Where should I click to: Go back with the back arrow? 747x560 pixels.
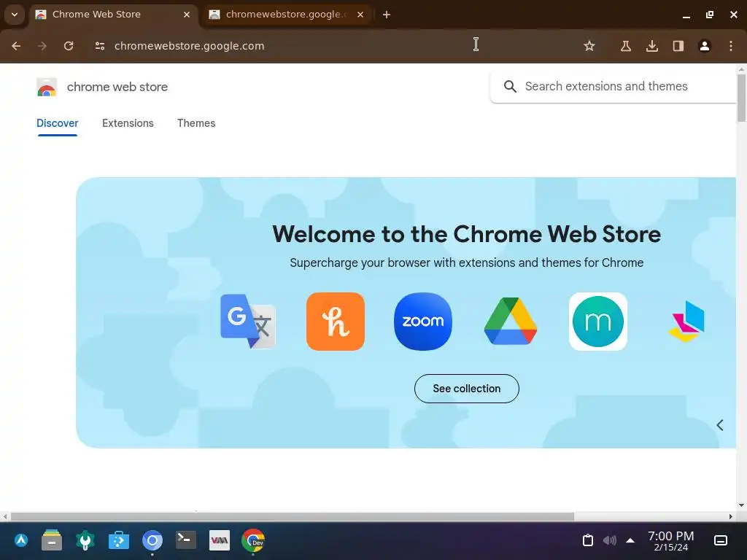pyautogui.click(x=16, y=46)
